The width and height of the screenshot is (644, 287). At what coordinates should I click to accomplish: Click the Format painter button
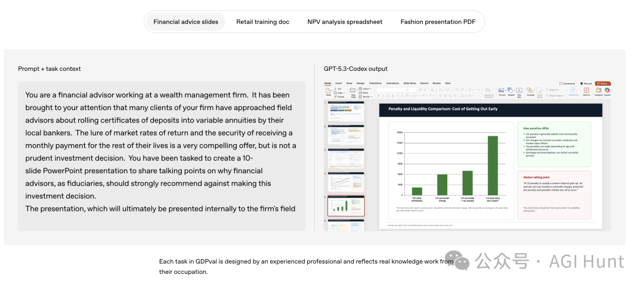(x=339, y=97)
